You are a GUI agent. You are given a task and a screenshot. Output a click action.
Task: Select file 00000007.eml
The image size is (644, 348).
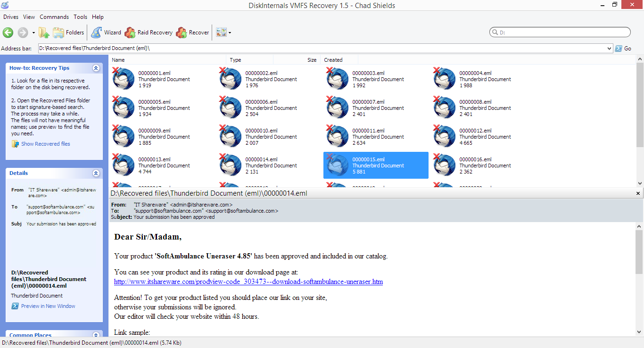click(x=377, y=108)
